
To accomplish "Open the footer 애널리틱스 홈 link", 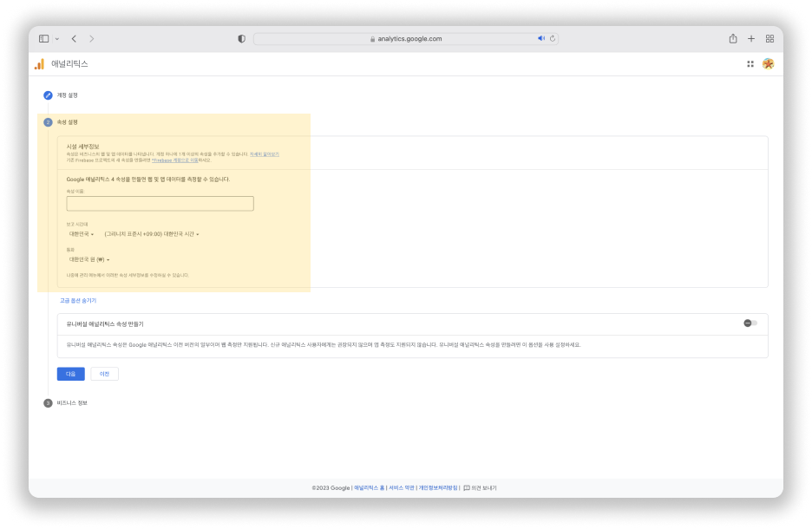I will 370,487.
